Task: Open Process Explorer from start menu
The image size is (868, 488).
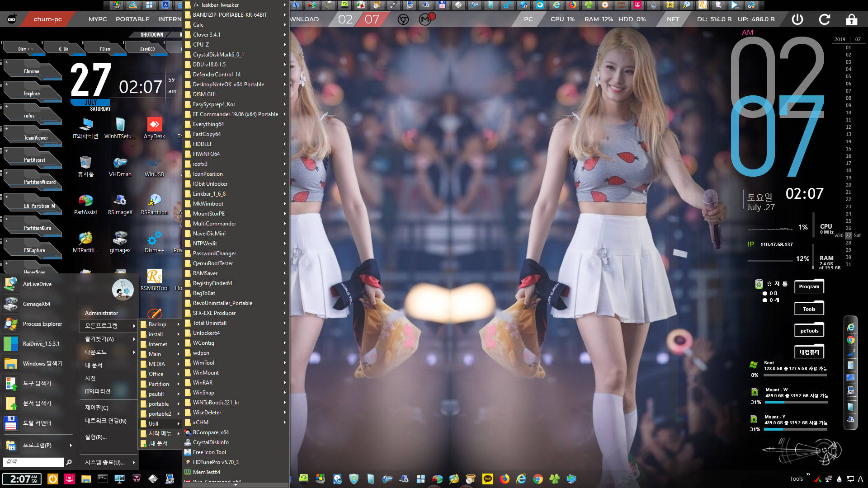Action: point(38,324)
